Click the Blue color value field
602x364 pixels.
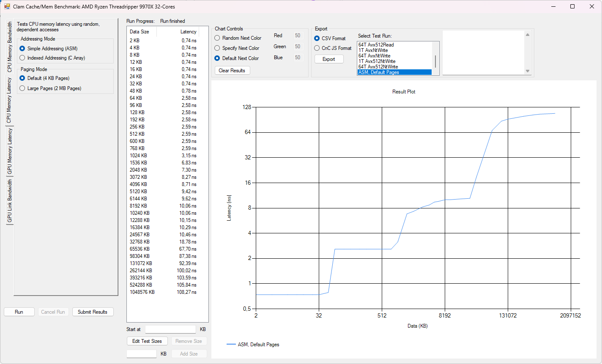click(x=298, y=58)
